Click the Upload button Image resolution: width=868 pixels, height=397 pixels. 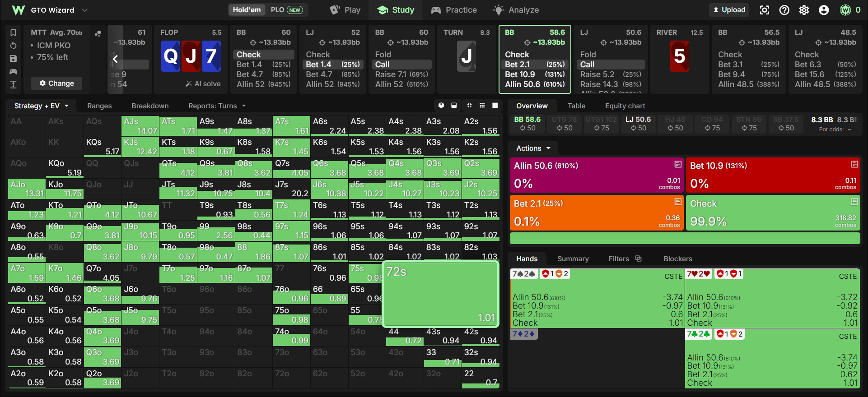tap(729, 10)
